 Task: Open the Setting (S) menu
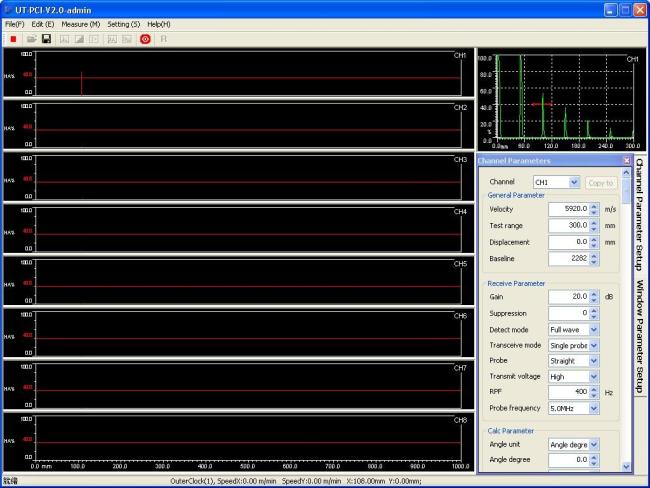click(124, 23)
